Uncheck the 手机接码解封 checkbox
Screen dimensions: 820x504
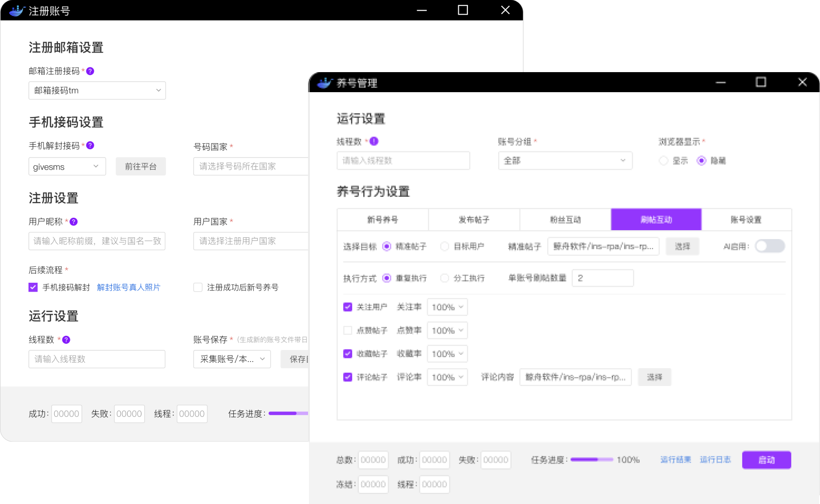[33, 288]
